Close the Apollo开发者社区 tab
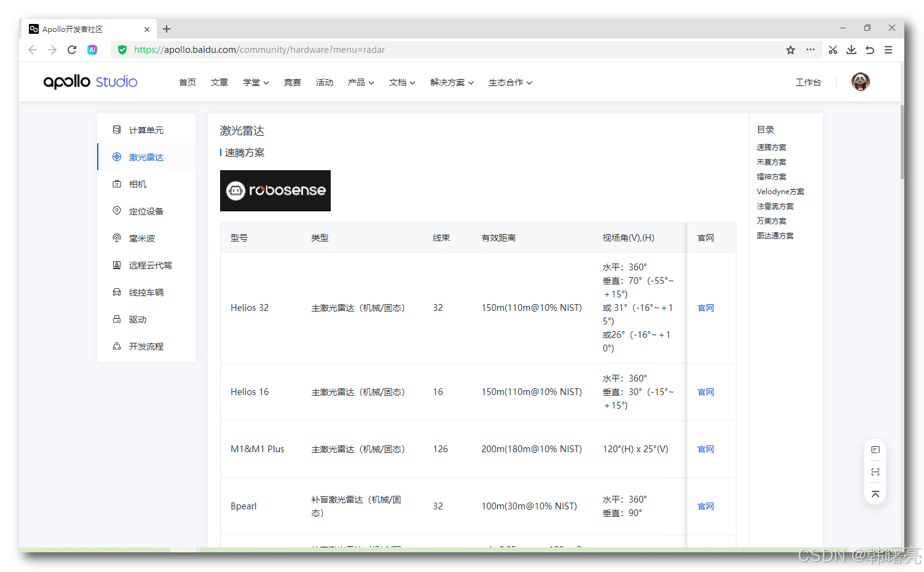 (x=147, y=29)
